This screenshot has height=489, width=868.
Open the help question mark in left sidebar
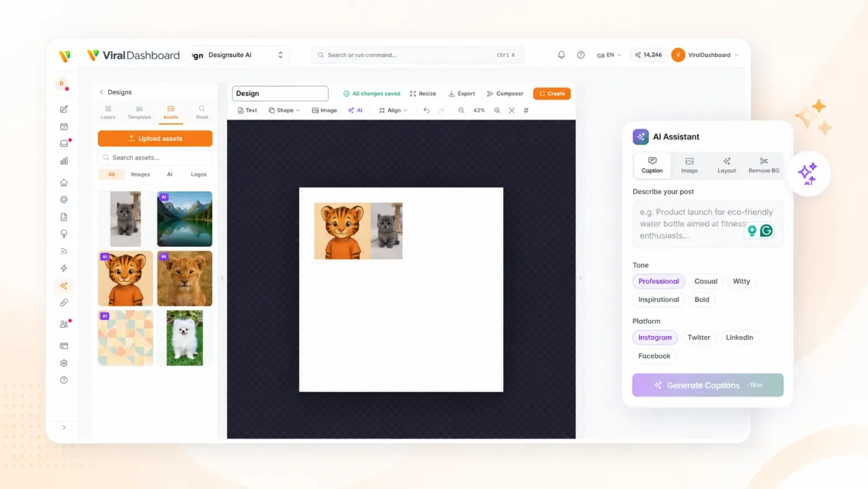[64, 380]
